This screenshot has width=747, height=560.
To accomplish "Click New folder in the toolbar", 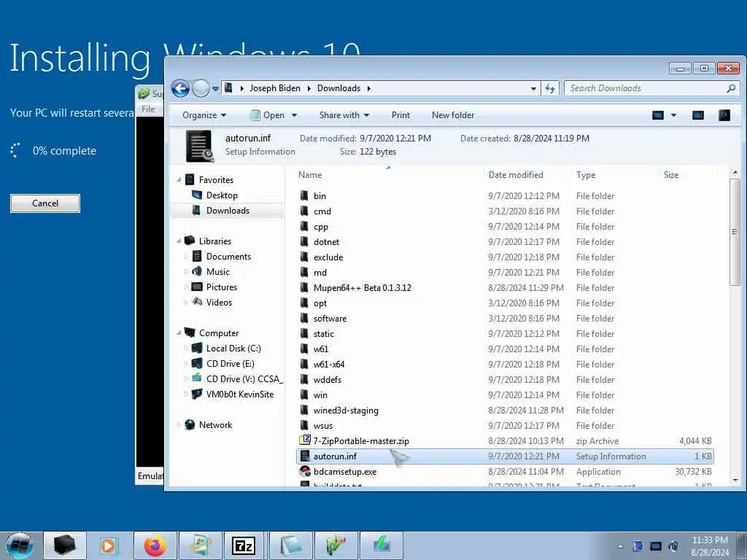I will 452,115.
